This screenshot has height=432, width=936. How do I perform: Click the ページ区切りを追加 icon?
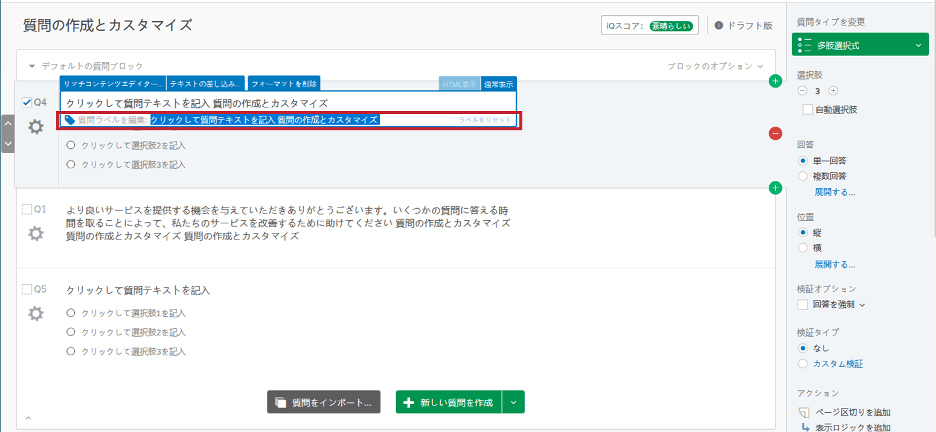(x=804, y=413)
